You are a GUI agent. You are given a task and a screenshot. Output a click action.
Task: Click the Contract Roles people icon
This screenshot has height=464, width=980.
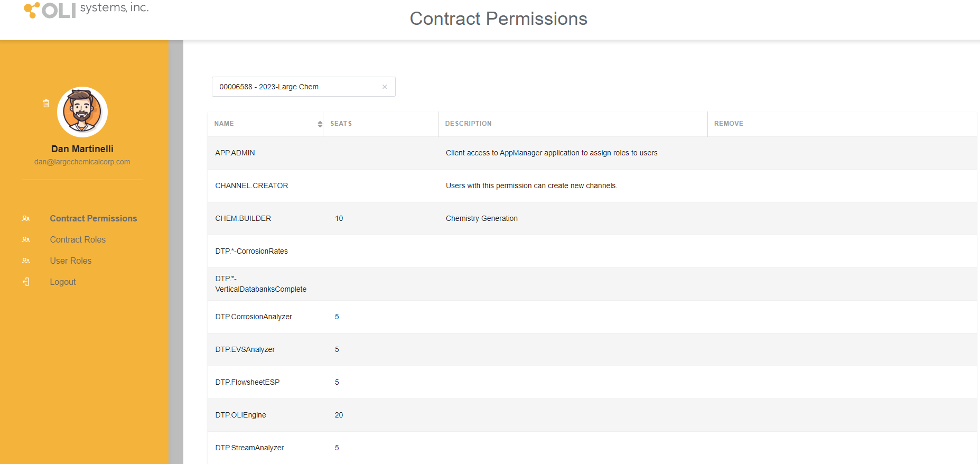26,239
